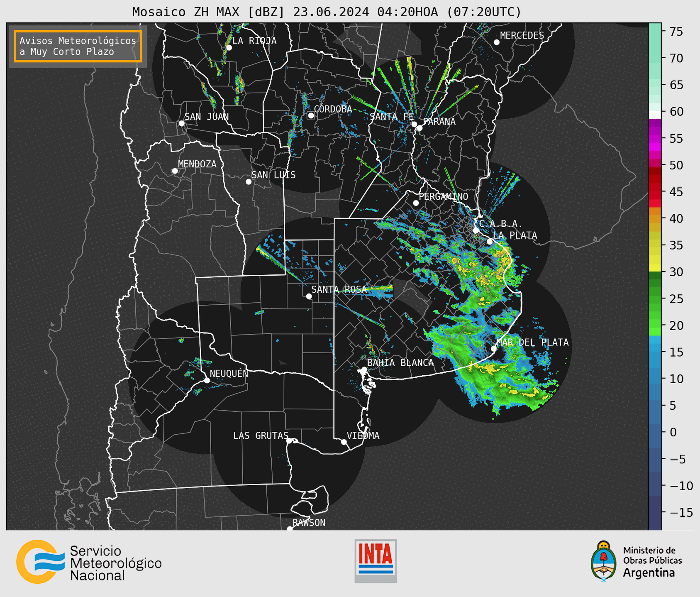The width and height of the screenshot is (700, 597).
Task: Click the INTA logo
Action: (x=376, y=561)
